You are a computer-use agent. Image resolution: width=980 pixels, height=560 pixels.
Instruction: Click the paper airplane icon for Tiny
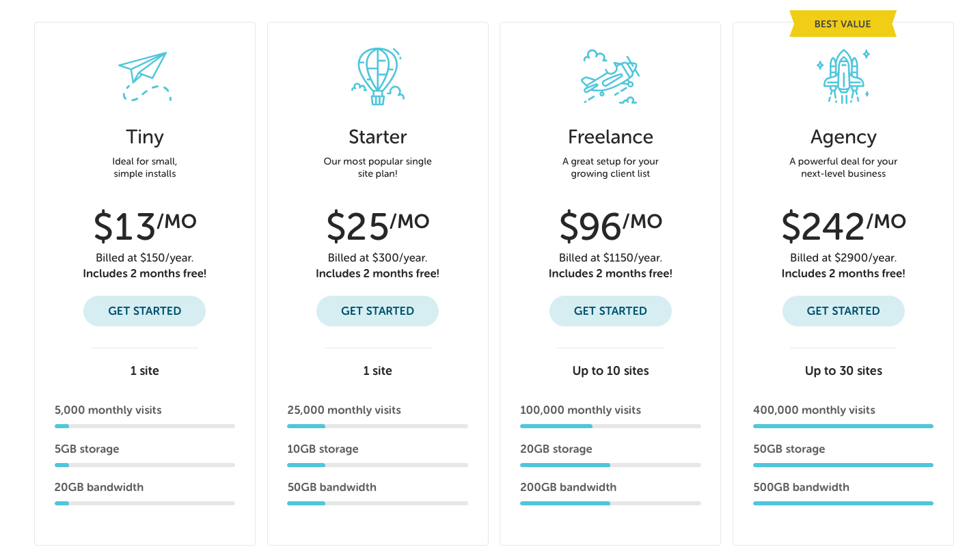tap(145, 76)
